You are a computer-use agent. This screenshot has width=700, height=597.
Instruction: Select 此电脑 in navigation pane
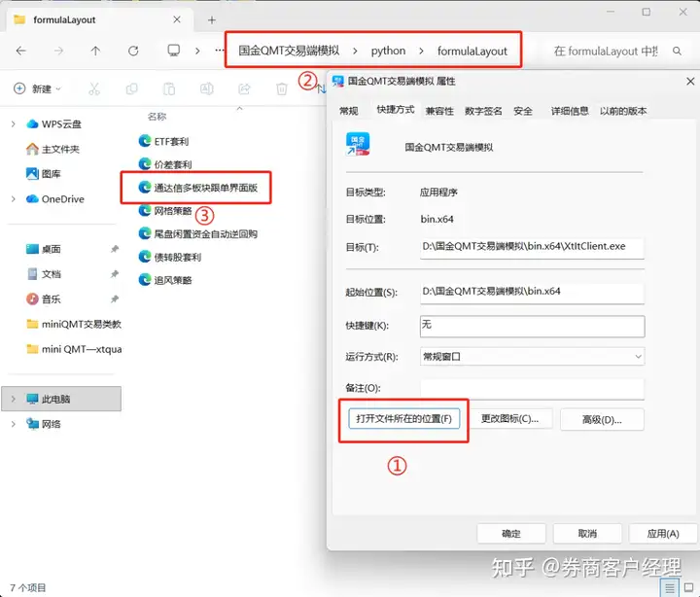tap(61, 399)
